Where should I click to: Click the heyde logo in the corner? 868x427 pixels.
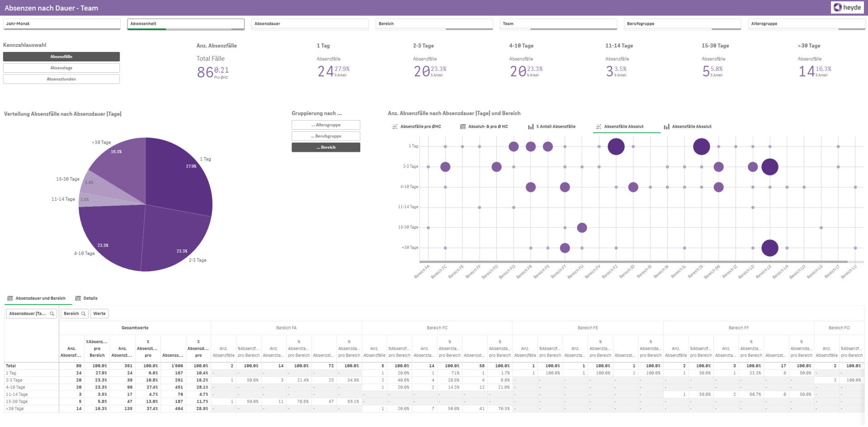pyautogui.click(x=846, y=7)
